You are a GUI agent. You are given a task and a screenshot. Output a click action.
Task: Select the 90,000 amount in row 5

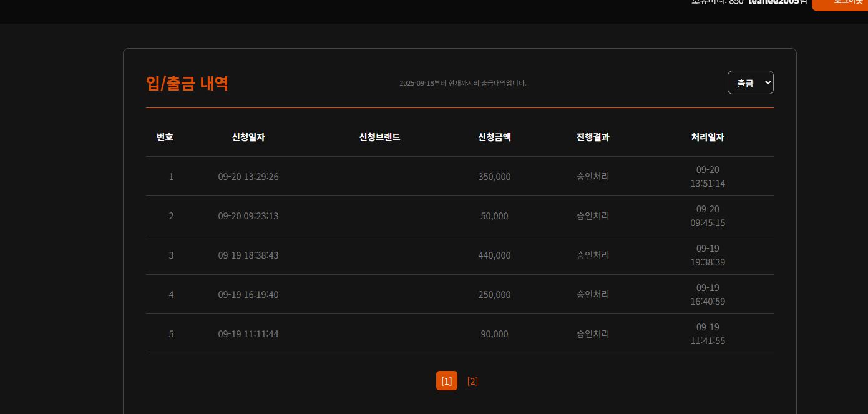(494, 334)
